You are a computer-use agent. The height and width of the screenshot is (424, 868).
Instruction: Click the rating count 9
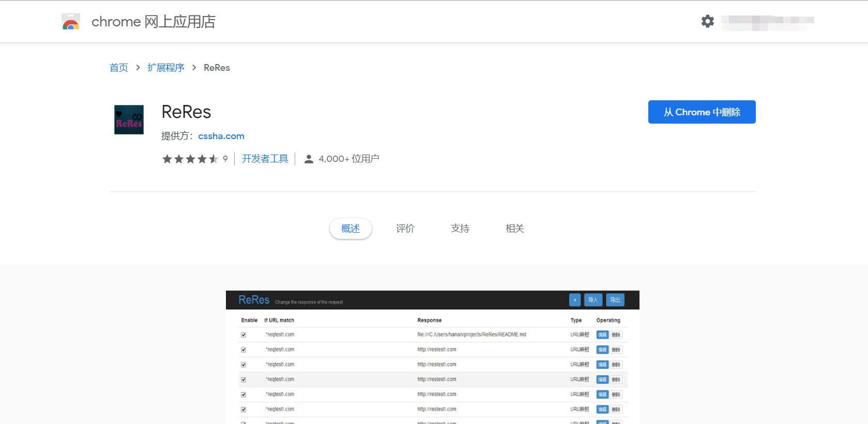point(225,159)
